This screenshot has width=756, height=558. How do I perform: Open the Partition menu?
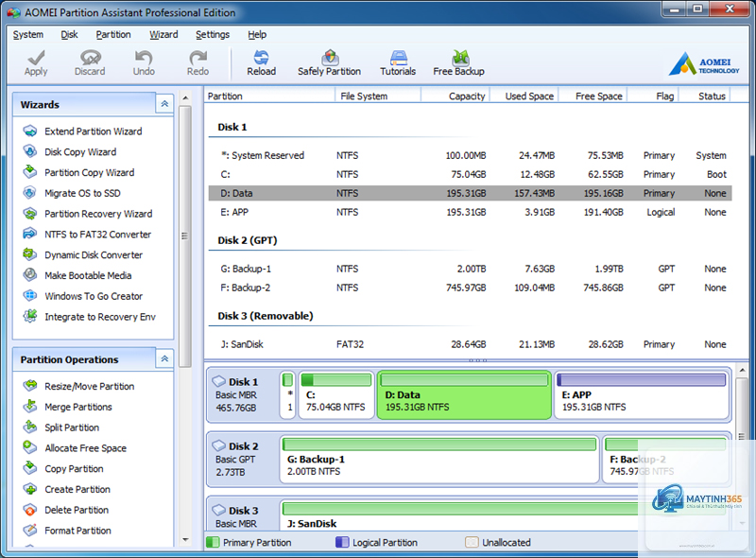tap(113, 34)
